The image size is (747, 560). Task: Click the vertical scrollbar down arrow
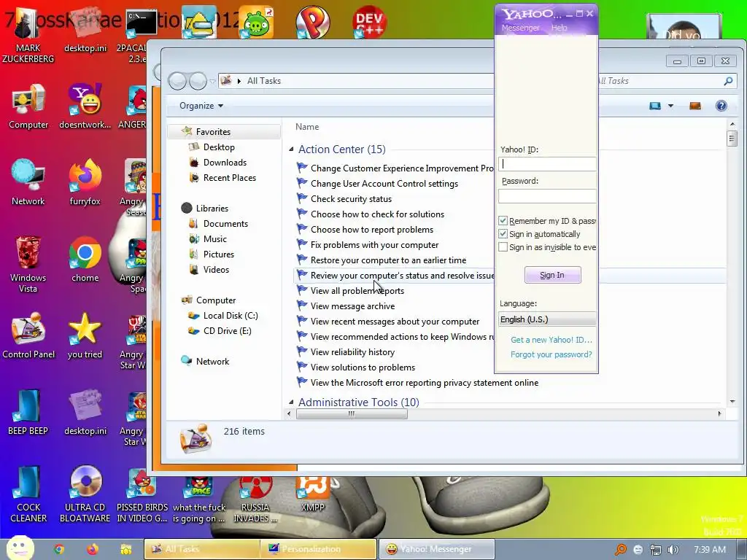click(x=732, y=402)
